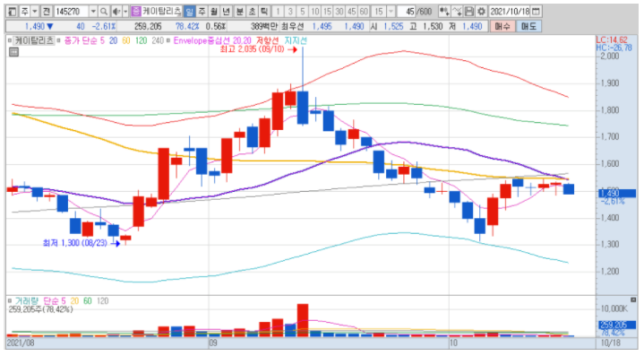Open stock search with magnifier icon
The image size is (644, 356).
[x=104, y=12]
